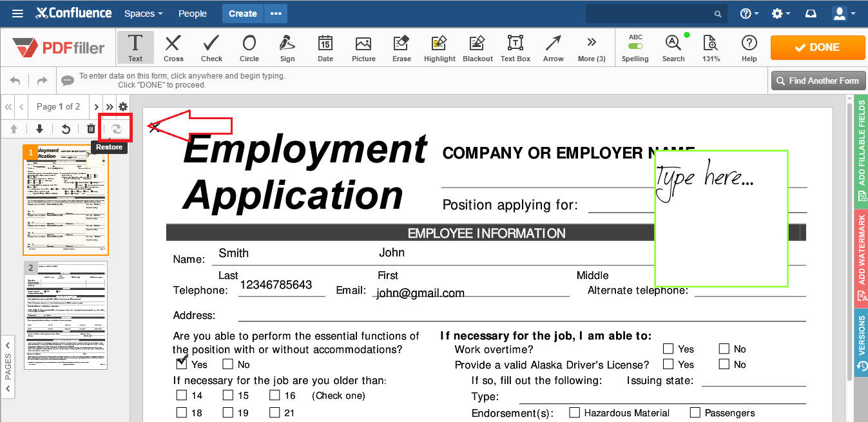Insert a Date stamp

click(x=325, y=47)
